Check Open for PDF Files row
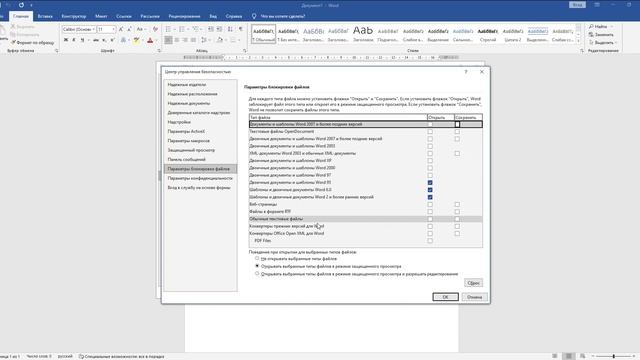 (430, 241)
